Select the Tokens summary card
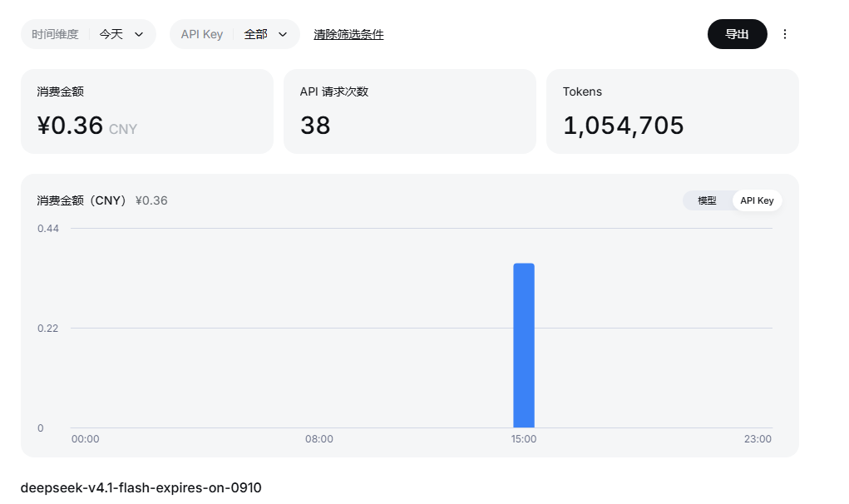 pyautogui.click(x=673, y=111)
